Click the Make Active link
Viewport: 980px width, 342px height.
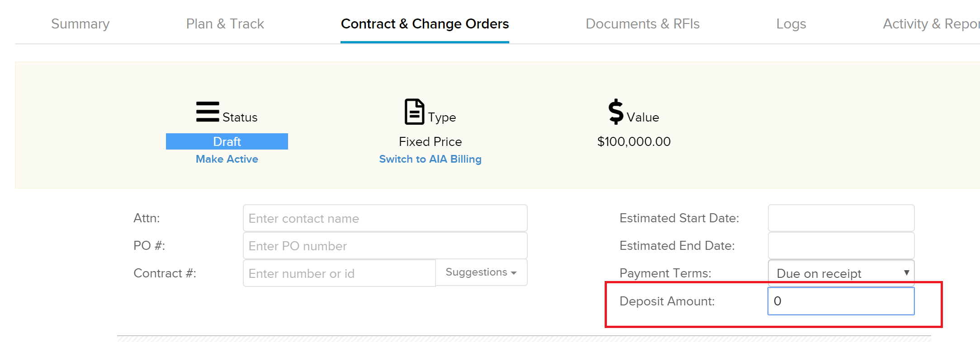coord(227,159)
